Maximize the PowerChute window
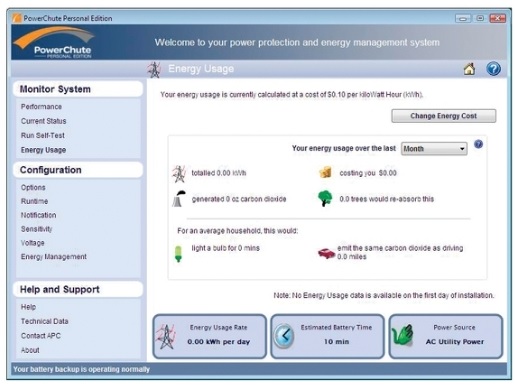The image size is (515, 387). click(x=480, y=18)
